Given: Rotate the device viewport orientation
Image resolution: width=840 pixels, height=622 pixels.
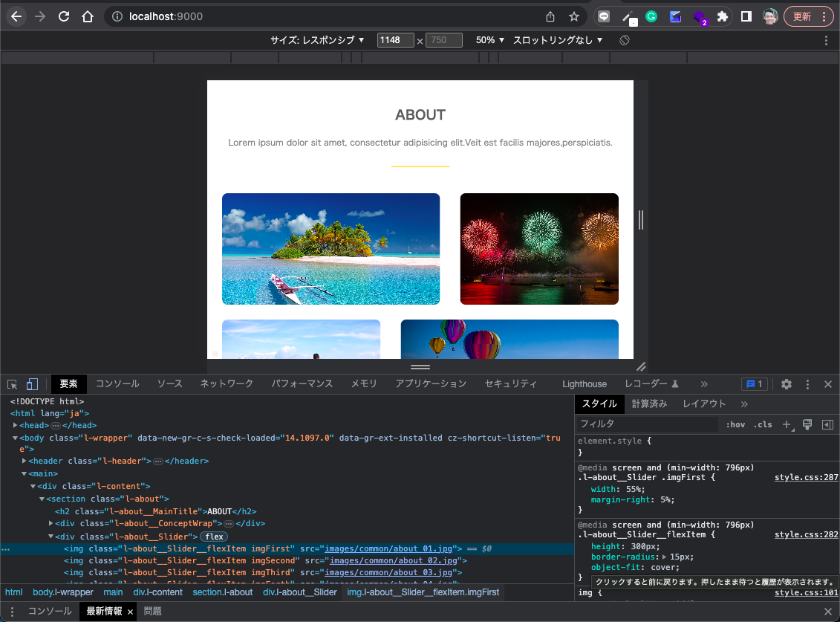Looking at the screenshot, I should [x=625, y=40].
